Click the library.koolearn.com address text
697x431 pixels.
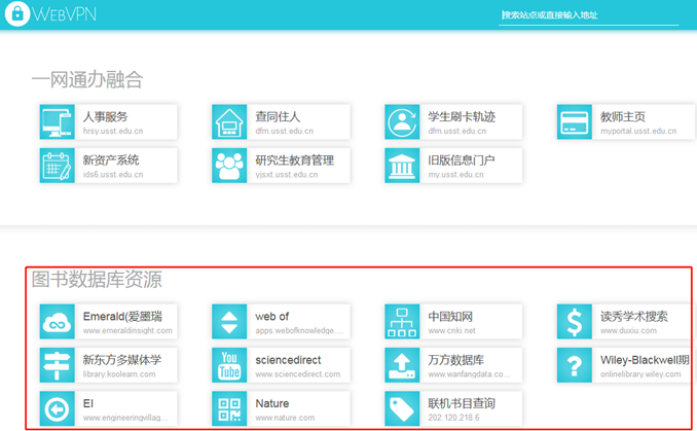[x=119, y=374]
